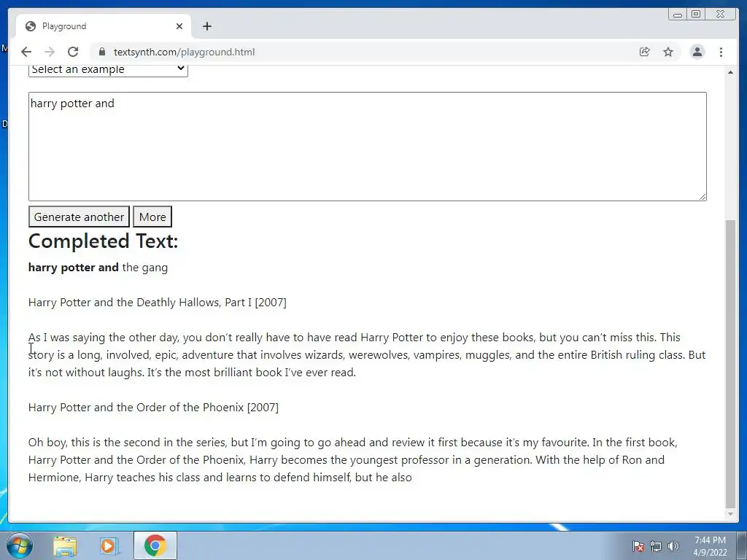Go back to the previous page

click(26, 52)
